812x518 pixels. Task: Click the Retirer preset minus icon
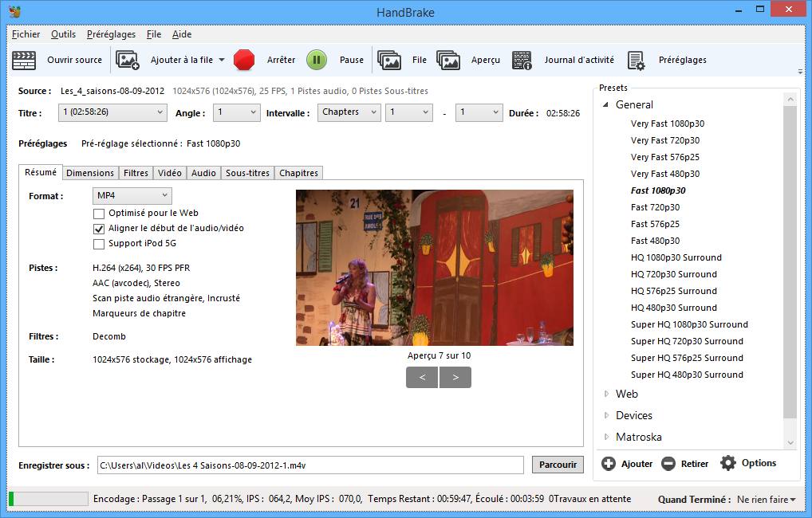668,464
